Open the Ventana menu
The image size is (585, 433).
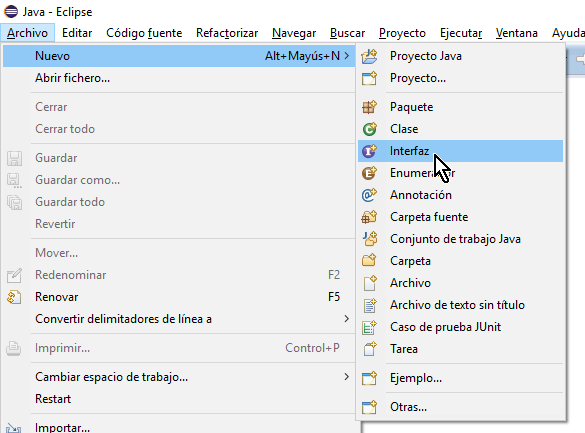coord(517,33)
